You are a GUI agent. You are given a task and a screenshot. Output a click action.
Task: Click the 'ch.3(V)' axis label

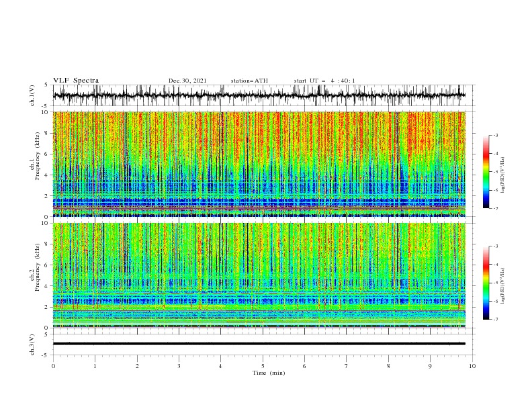coord(32,345)
